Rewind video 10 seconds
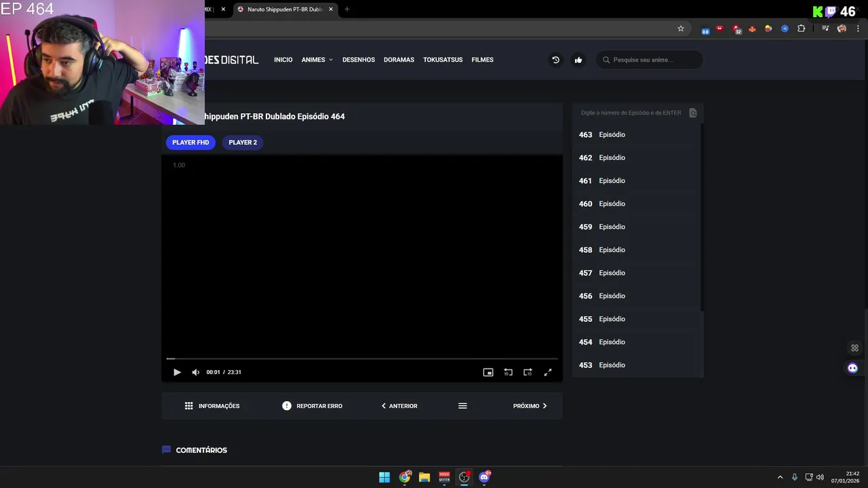The height and width of the screenshot is (488, 868). 508,372
